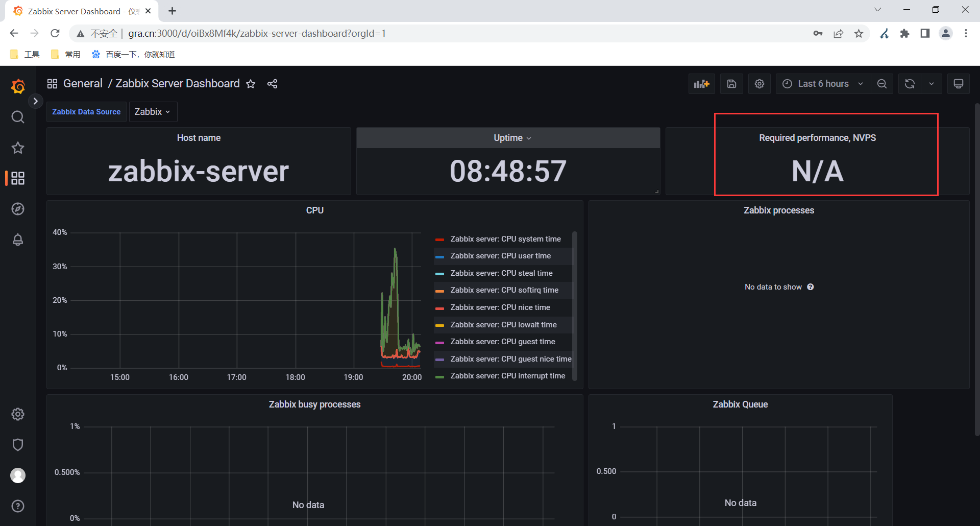Click the CPU interrupt time color swatch
Screen dimensions: 980x526
click(439, 377)
